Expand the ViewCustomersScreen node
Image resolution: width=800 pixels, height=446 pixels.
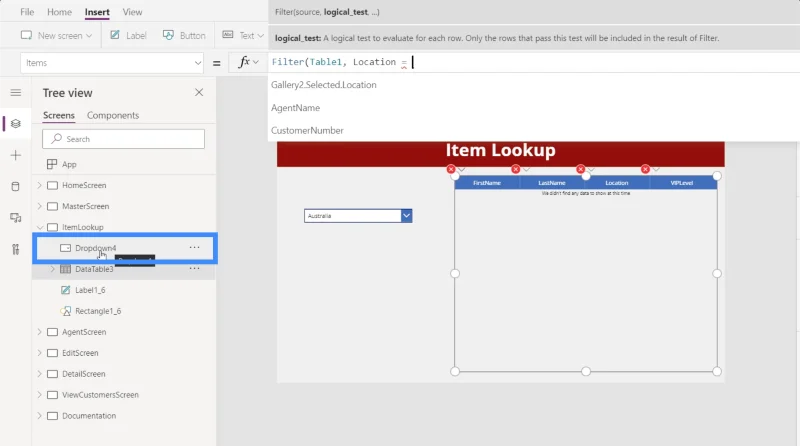(x=40, y=394)
